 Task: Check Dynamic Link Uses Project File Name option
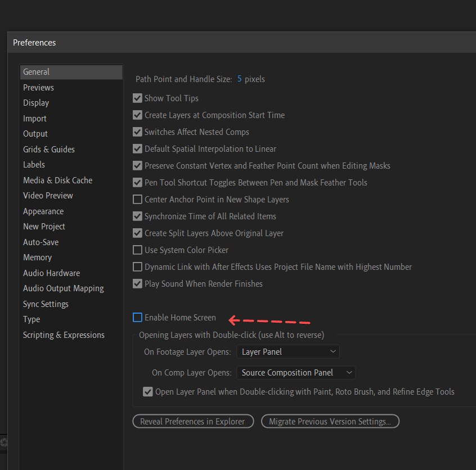(137, 267)
